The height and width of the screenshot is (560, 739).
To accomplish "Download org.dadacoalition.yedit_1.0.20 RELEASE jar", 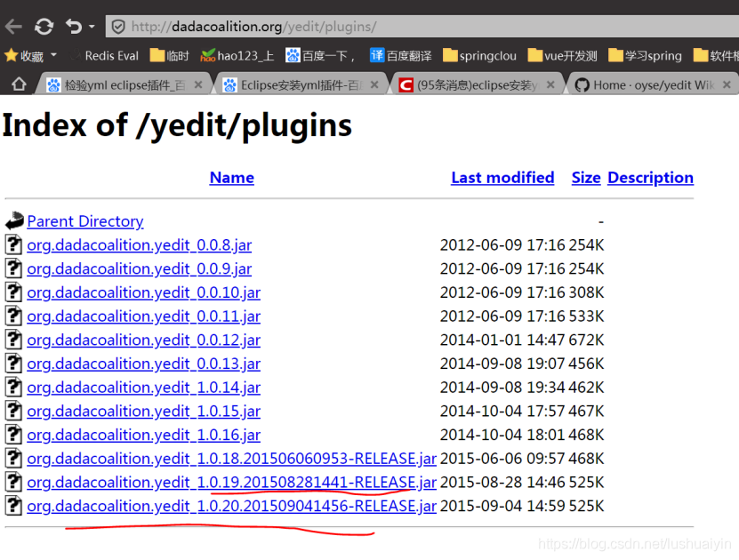I will 231,506.
